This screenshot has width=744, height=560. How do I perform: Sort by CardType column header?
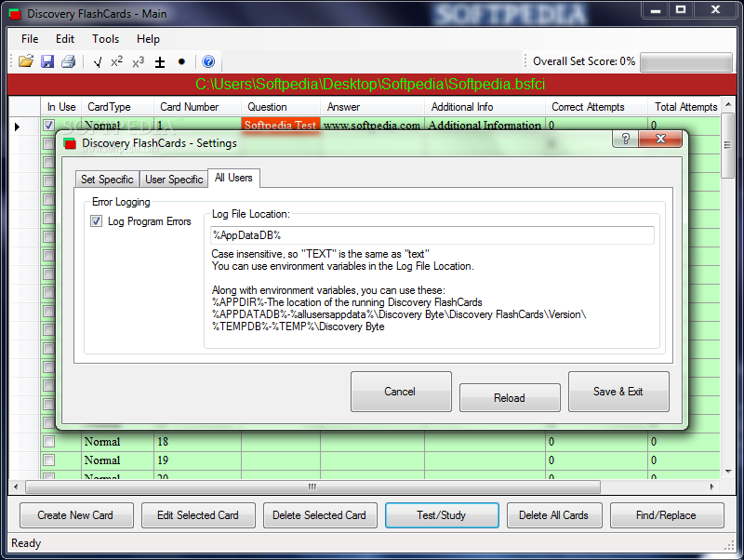click(118, 107)
